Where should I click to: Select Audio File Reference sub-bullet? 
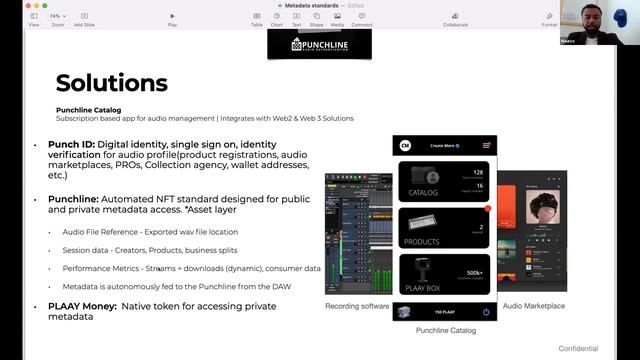click(150, 231)
